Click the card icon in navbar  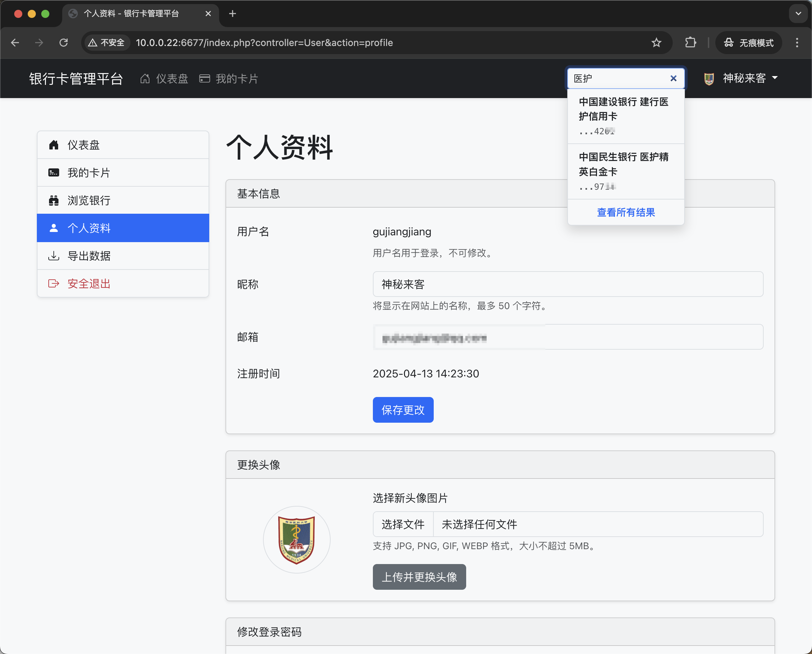[x=205, y=79]
